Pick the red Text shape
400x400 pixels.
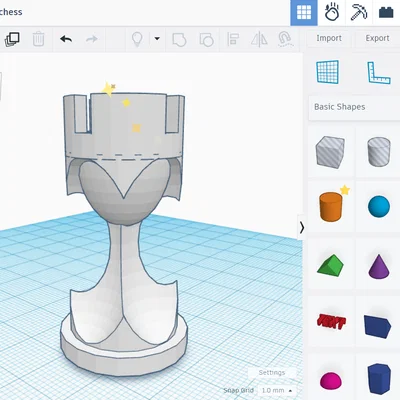[x=331, y=322]
